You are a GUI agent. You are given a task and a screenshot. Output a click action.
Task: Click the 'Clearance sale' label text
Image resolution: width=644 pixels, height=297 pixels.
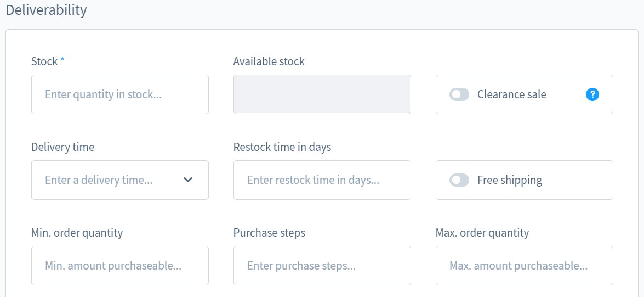pyautogui.click(x=511, y=94)
